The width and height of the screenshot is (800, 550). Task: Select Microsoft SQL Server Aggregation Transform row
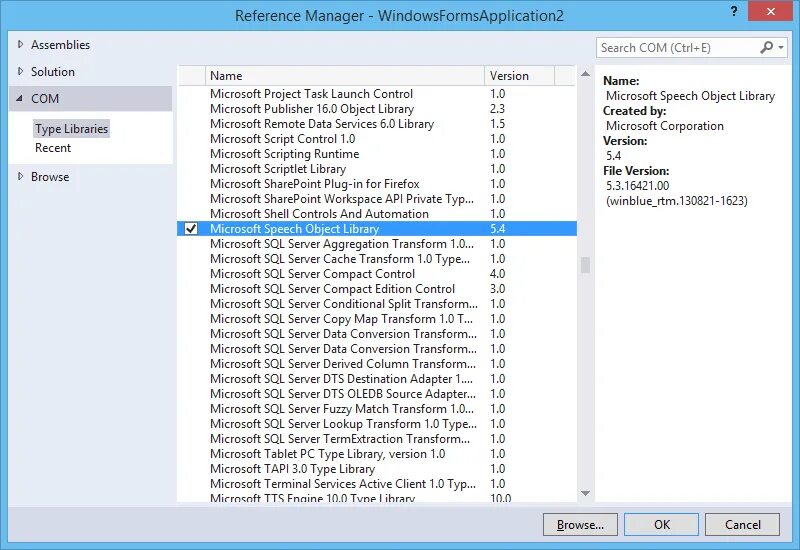(x=377, y=244)
